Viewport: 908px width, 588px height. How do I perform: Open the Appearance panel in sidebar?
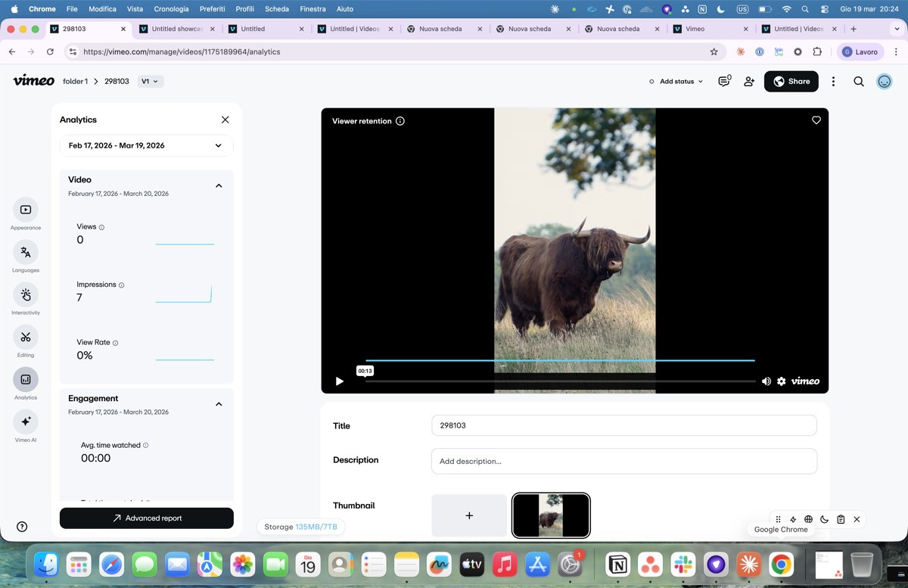coord(26,210)
